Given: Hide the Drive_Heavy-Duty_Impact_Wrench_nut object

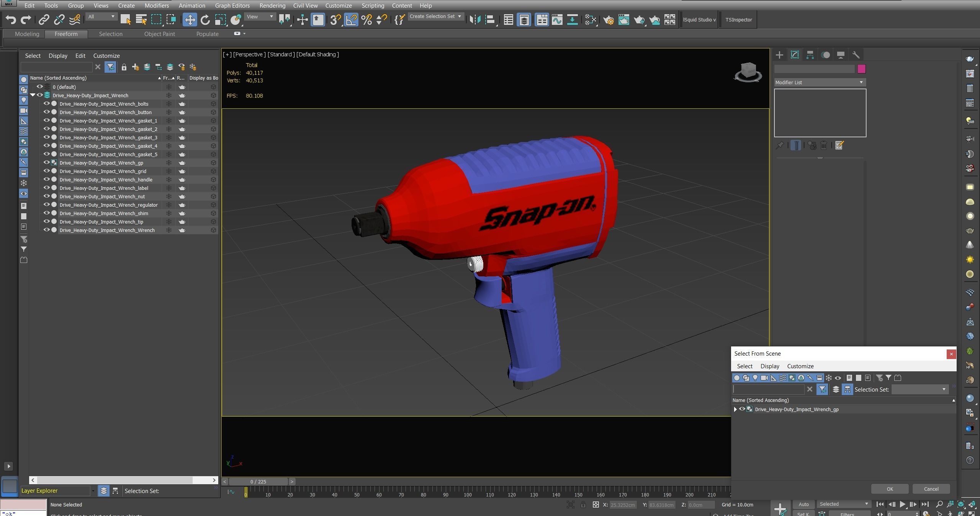Looking at the screenshot, I should pyautogui.click(x=46, y=196).
